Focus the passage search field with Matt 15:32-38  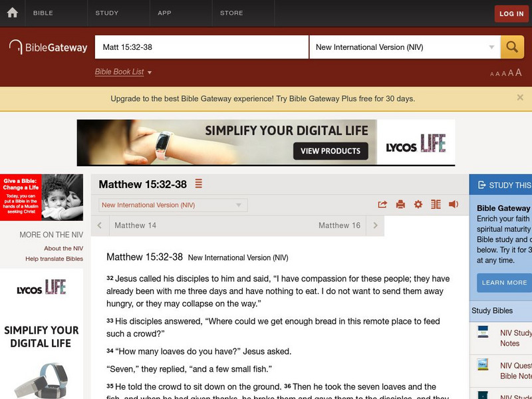click(x=201, y=47)
